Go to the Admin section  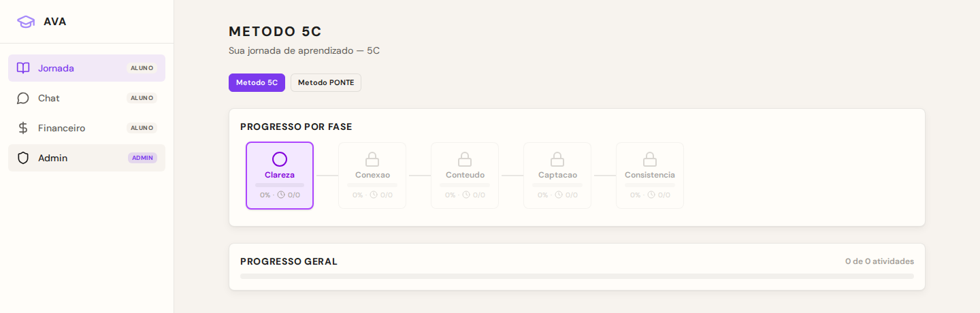tap(86, 158)
